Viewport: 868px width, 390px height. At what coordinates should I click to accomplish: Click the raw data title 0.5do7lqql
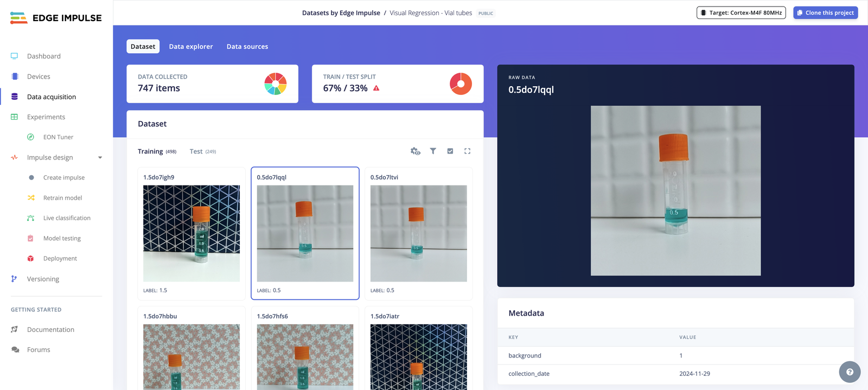[531, 89]
